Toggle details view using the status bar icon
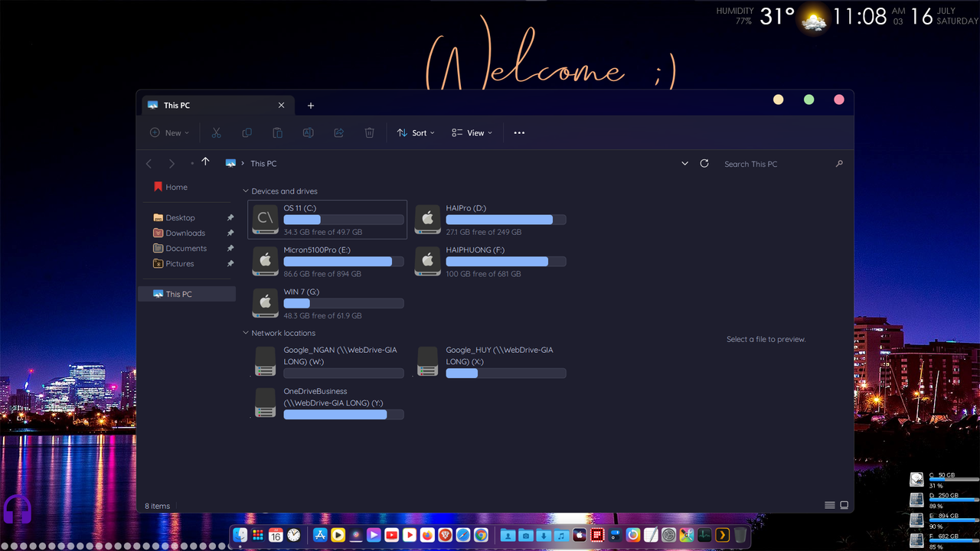This screenshot has width=980, height=551. (x=829, y=505)
